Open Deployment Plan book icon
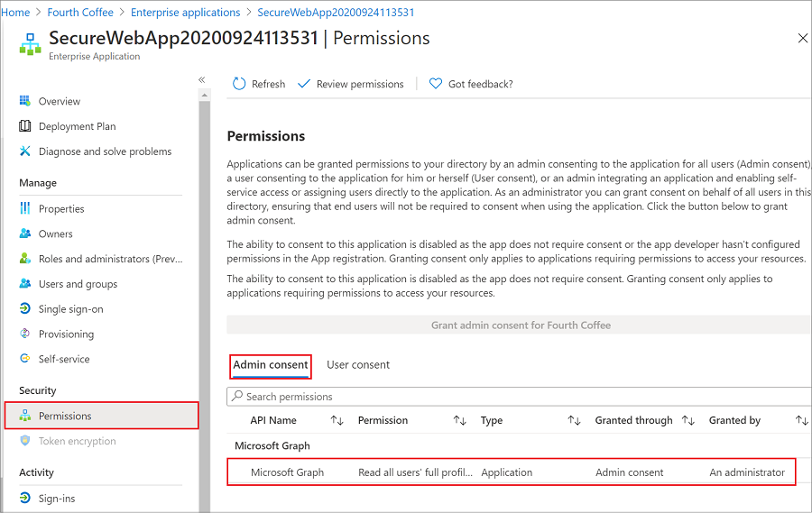The width and height of the screenshot is (812, 513). click(25, 126)
